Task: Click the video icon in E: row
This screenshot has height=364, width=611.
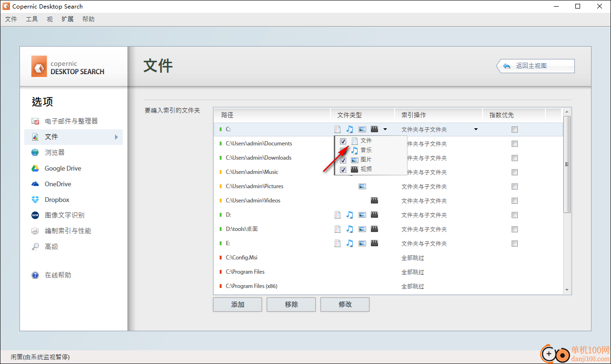Action: click(x=374, y=243)
